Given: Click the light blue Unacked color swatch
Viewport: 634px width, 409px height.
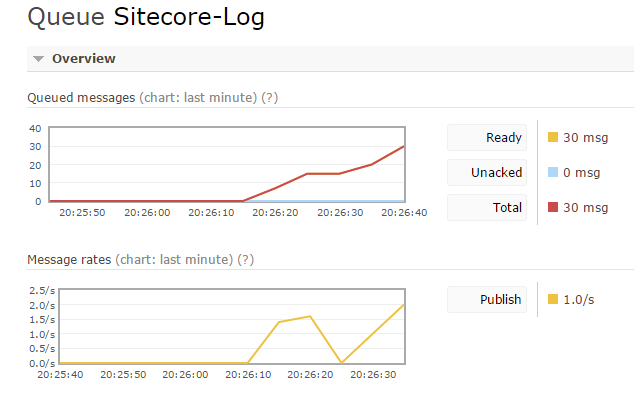Looking at the screenshot, I should (x=553, y=173).
